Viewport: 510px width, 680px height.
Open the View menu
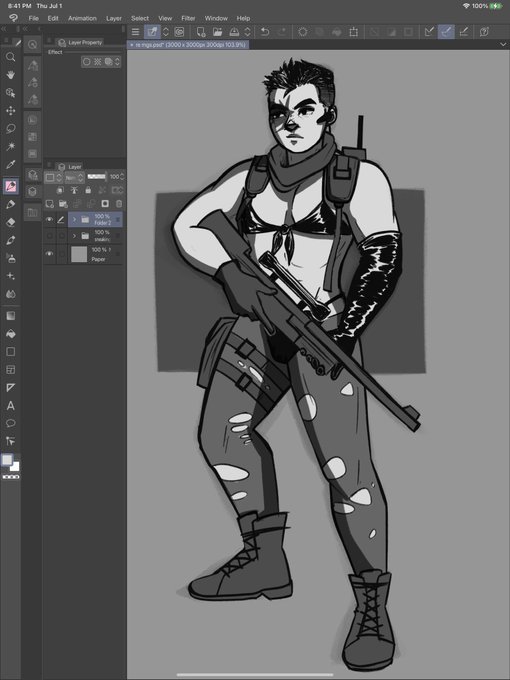[x=165, y=18]
